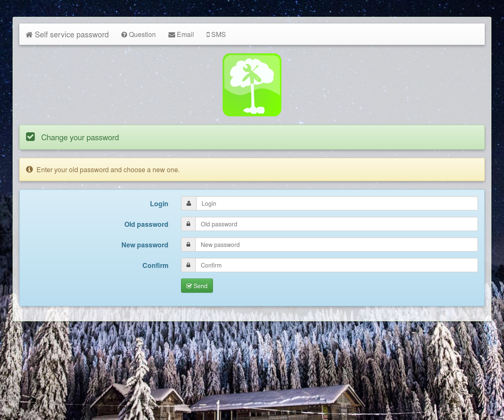
Task: Click the green tree logo image
Action: [x=252, y=85]
